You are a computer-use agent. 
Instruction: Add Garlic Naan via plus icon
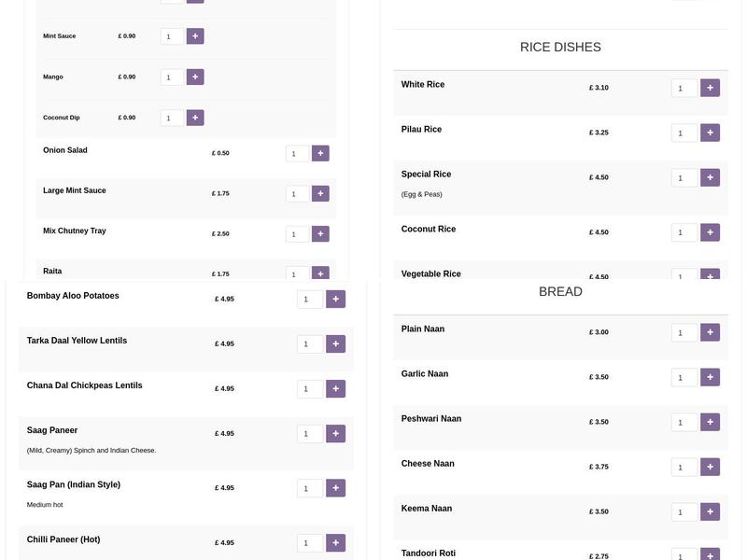[x=710, y=377]
